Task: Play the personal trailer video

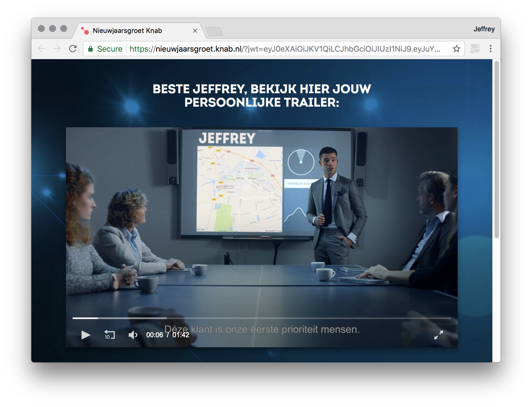Action: coord(86,335)
